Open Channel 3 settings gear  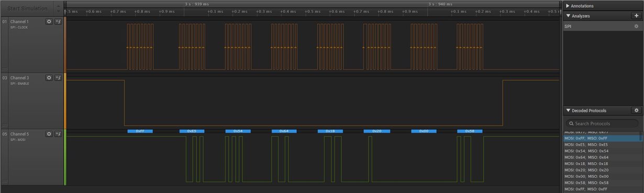pos(49,77)
